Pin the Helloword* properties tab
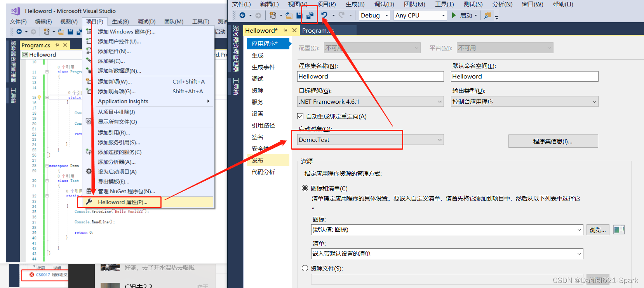This screenshot has height=288, width=644. pyautogui.click(x=285, y=30)
